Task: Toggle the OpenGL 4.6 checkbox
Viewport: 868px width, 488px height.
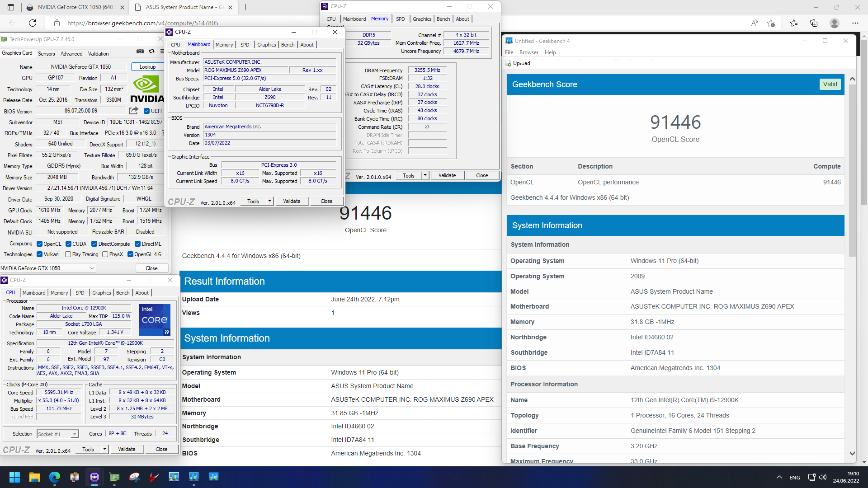Action: (x=131, y=254)
